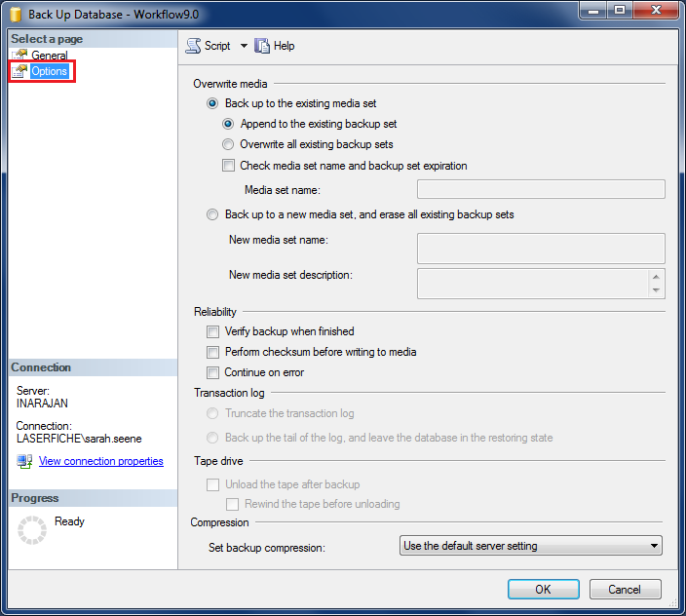Open View connection properties link

pyautogui.click(x=100, y=461)
